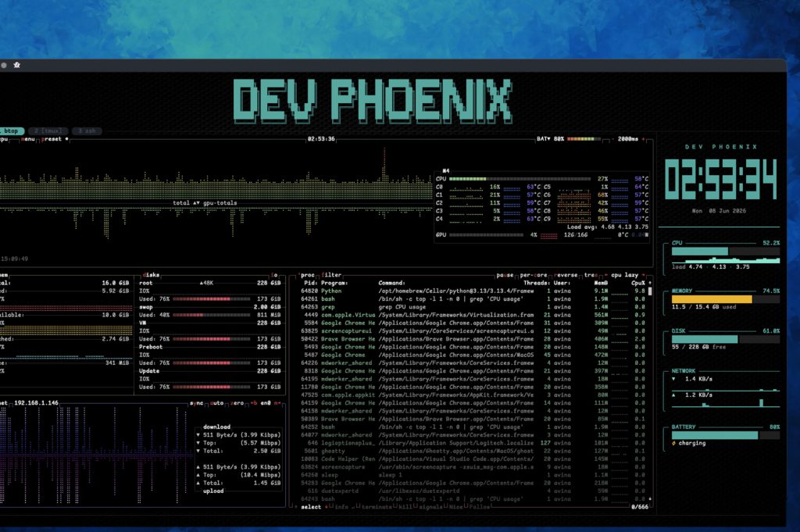This screenshot has width=800, height=532.
Task: Select the screencaptureui process, pid 63825
Action: click(473, 331)
